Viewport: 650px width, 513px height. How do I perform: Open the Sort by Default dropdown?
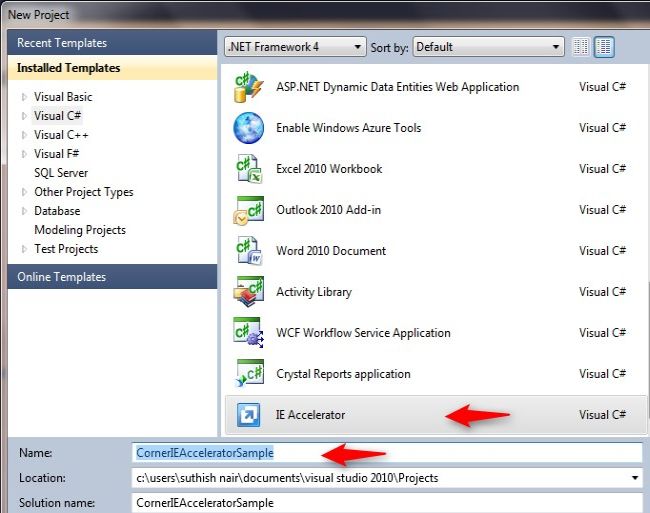click(x=488, y=47)
